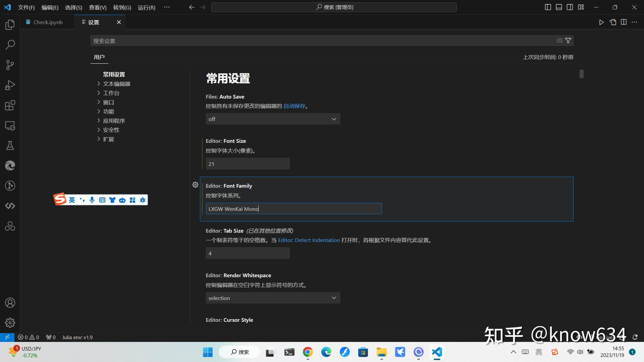Open the Extensions view

coord(10,105)
